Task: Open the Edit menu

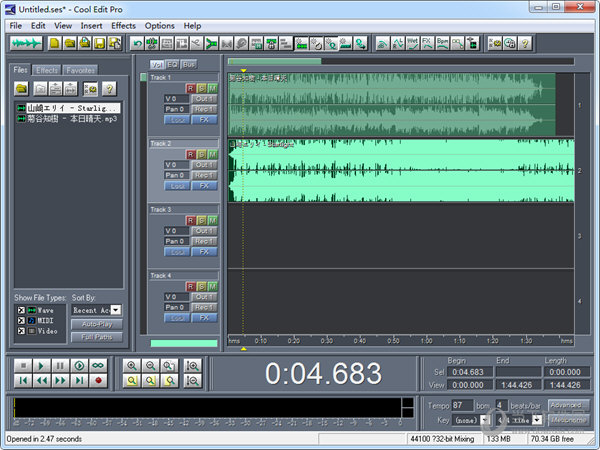Action: [38, 26]
